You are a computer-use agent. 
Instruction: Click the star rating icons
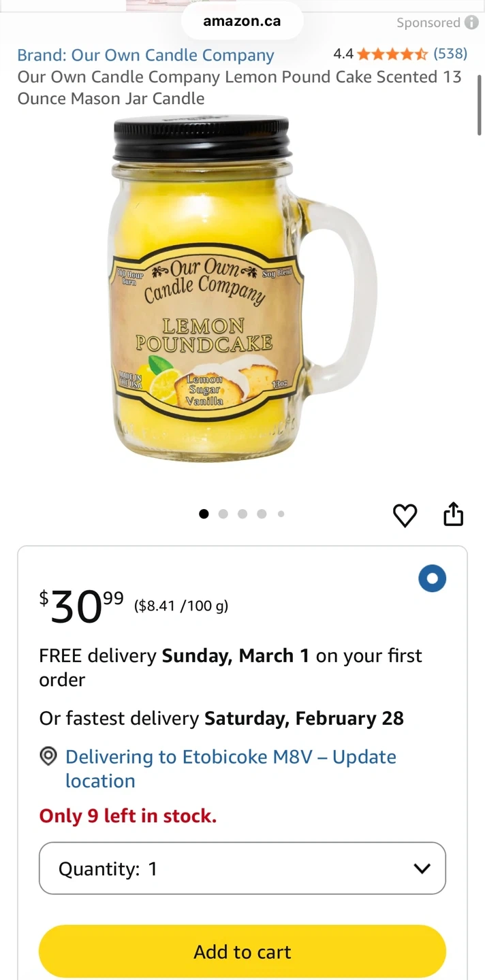point(392,54)
